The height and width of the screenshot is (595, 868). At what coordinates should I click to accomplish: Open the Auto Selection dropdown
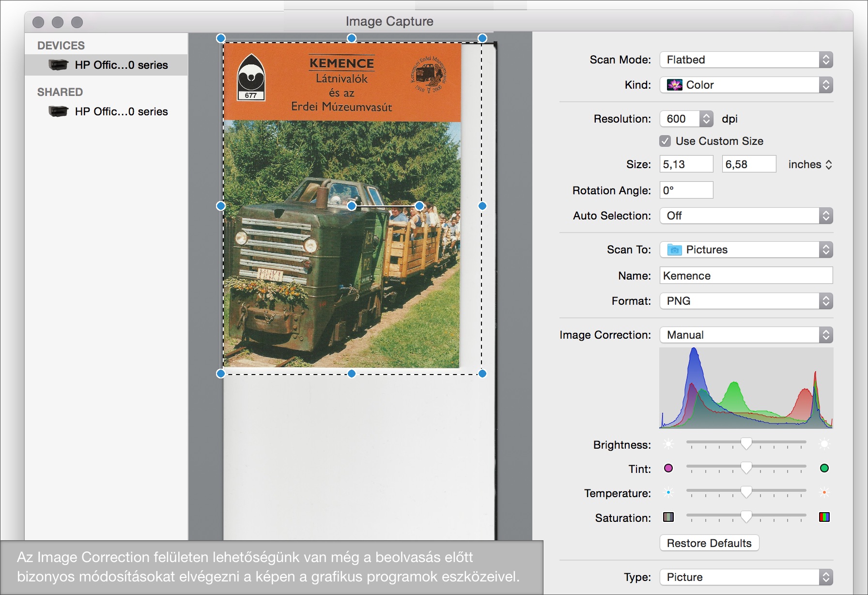click(746, 216)
